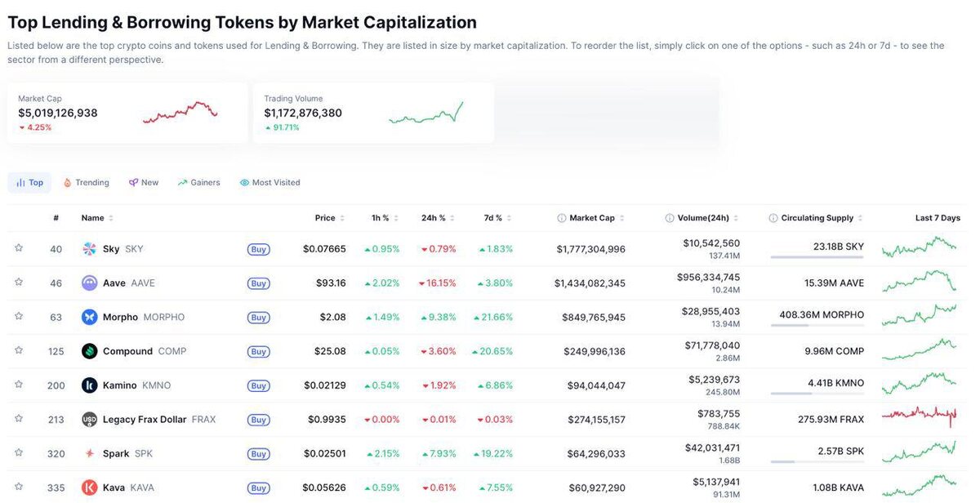Click the Sky token logo icon
Screen dimensions: 980x503
[x=90, y=249]
